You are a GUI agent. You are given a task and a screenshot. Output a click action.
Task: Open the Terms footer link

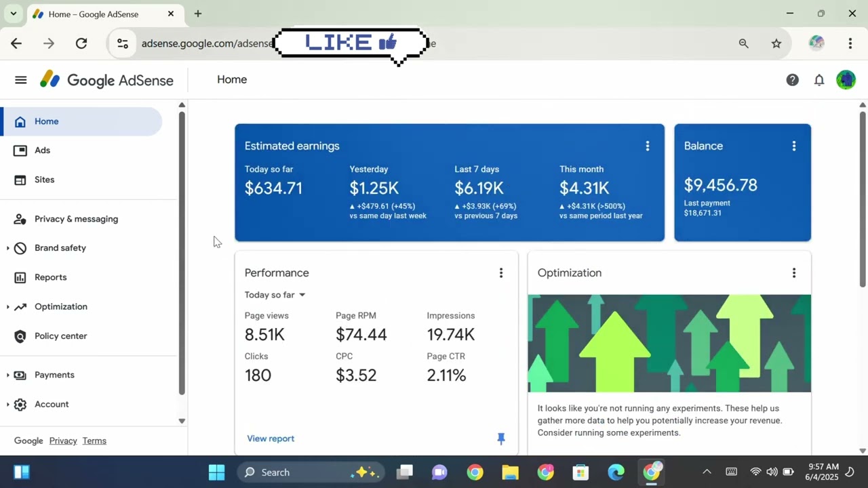tap(94, 441)
